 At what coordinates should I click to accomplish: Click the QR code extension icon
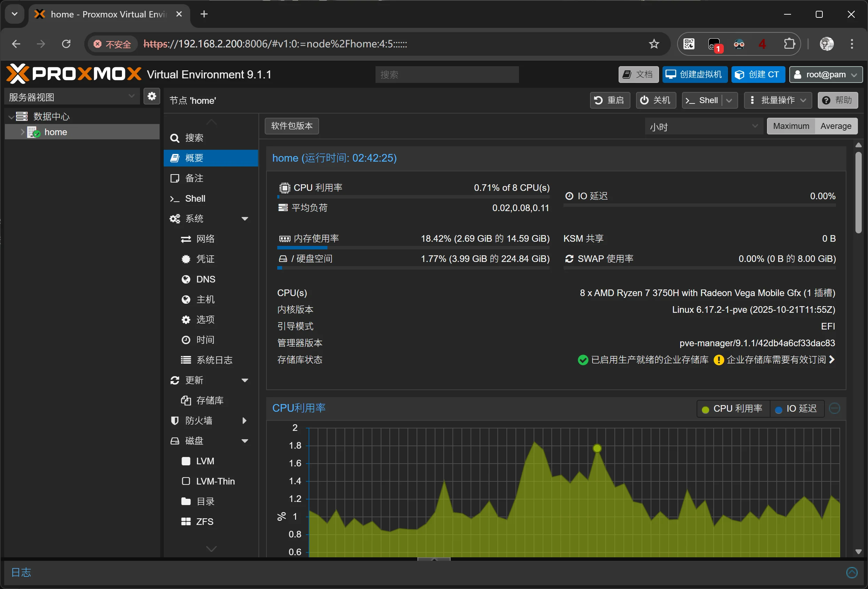click(x=689, y=44)
